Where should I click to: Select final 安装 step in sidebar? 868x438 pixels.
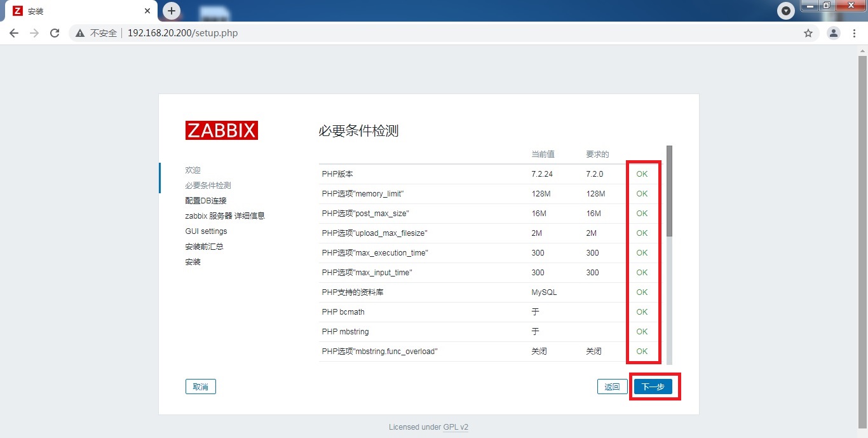point(193,262)
